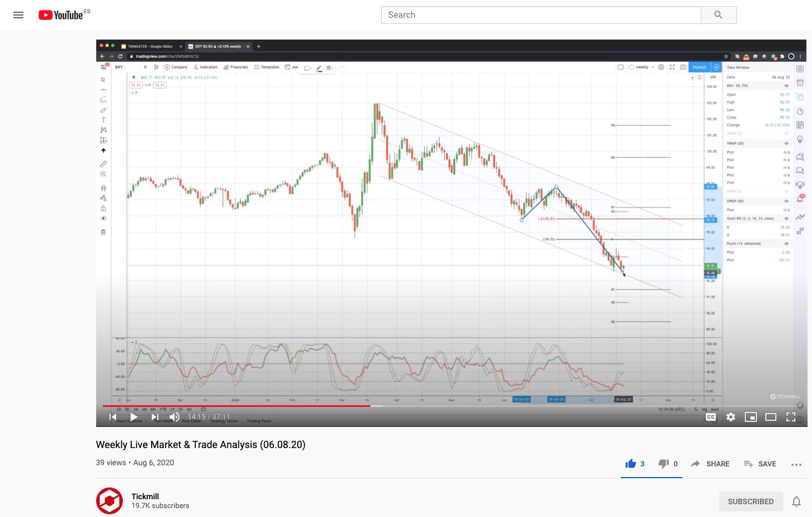Open the Compare menu in TradingView toolbar
Screen dimensions: 812x517
point(176,67)
